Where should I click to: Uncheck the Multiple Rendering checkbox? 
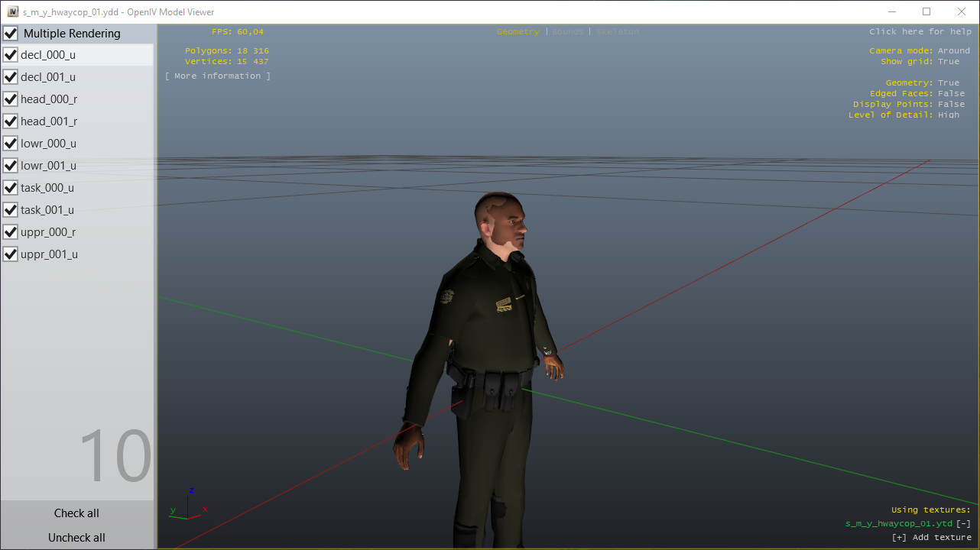11,34
